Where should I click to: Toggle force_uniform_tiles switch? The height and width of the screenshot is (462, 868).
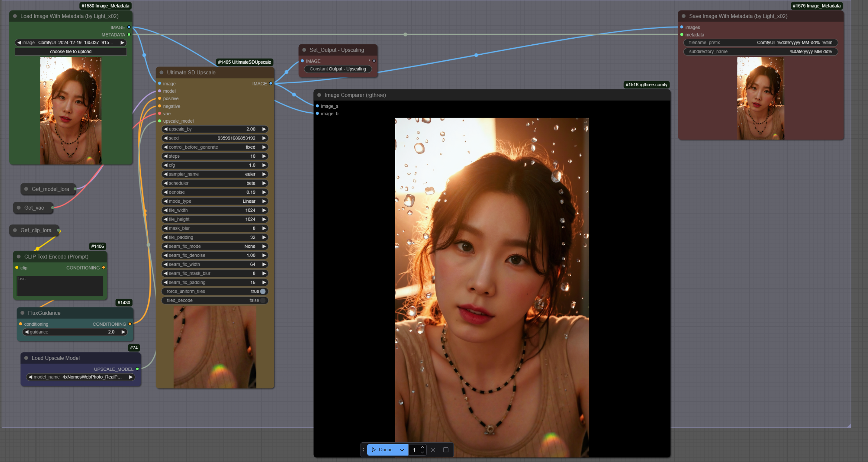tap(263, 291)
